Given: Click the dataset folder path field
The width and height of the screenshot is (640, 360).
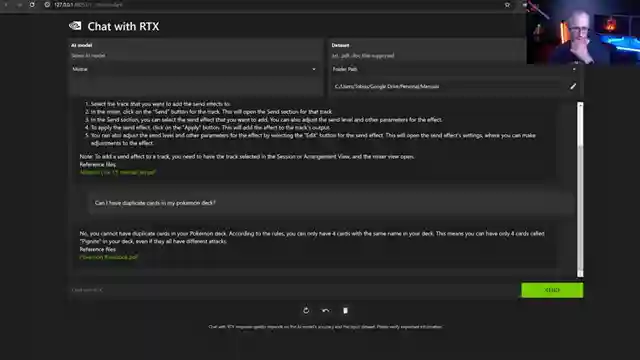Looking at the screenshot, I should pos(449,86).
